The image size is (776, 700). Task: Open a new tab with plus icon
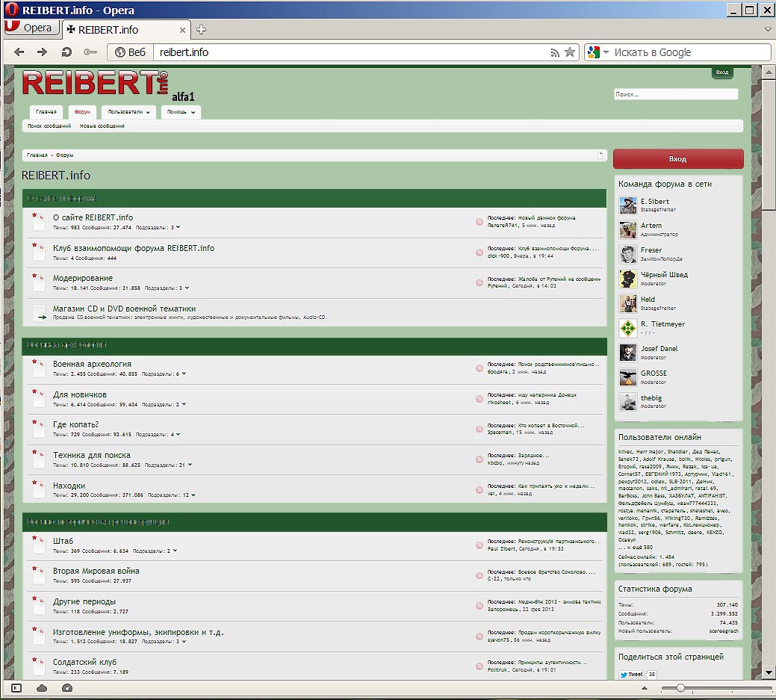tap(201, 30)
